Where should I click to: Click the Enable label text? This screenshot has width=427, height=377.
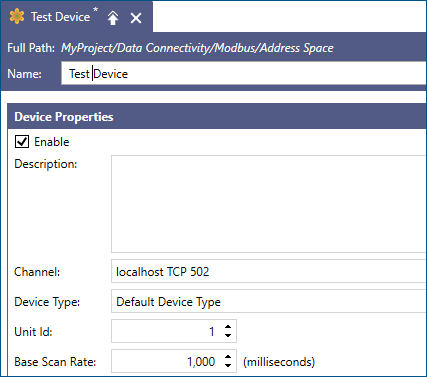(x=52, y=142)
